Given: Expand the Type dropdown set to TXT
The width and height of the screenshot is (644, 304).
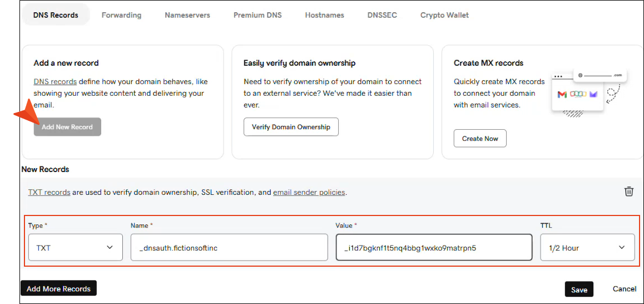Looking at the screenshot, I should click(75, 248).
